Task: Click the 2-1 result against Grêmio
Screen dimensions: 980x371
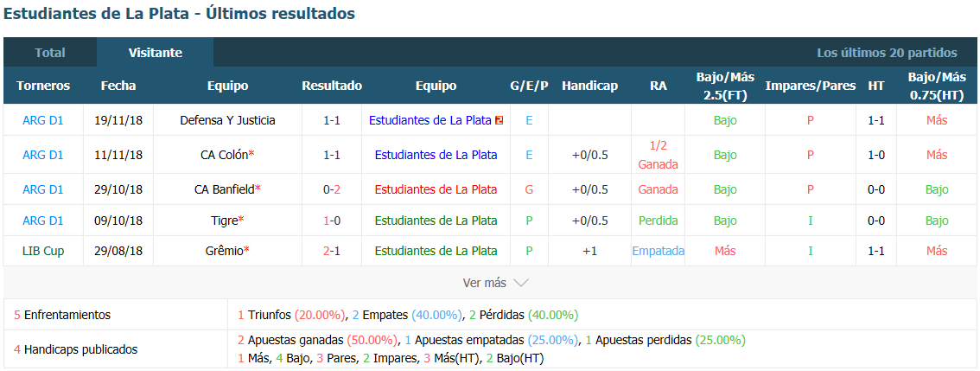Action: pos(332,251)
